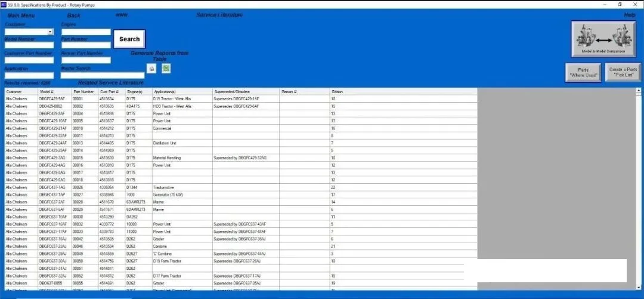Sort by the Edition column header
The height and width of the screenshot is (299, 644).
403,92
